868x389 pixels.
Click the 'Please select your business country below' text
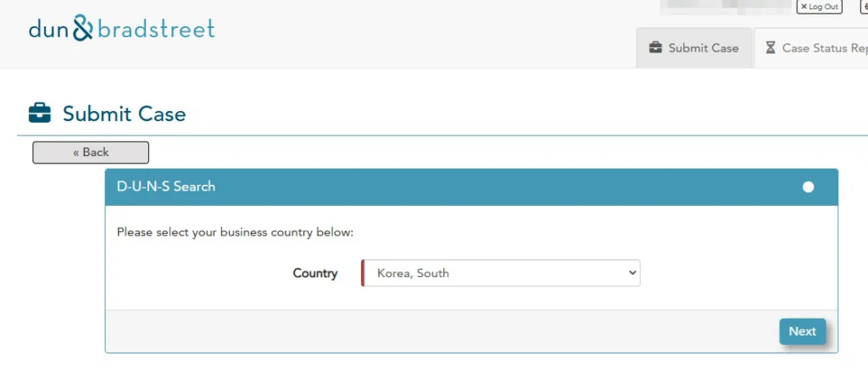[x=236, y=232]
